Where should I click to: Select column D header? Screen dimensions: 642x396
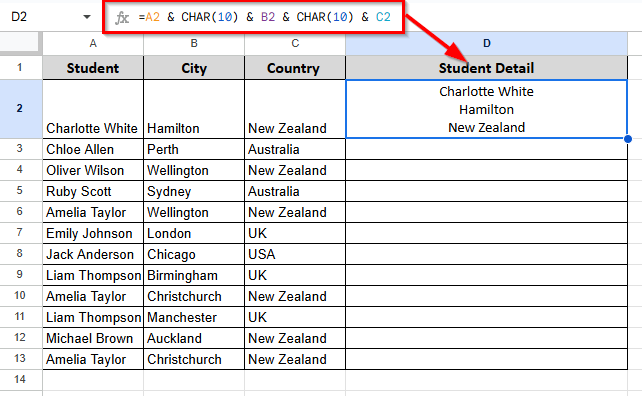click(x=486, y=43)
